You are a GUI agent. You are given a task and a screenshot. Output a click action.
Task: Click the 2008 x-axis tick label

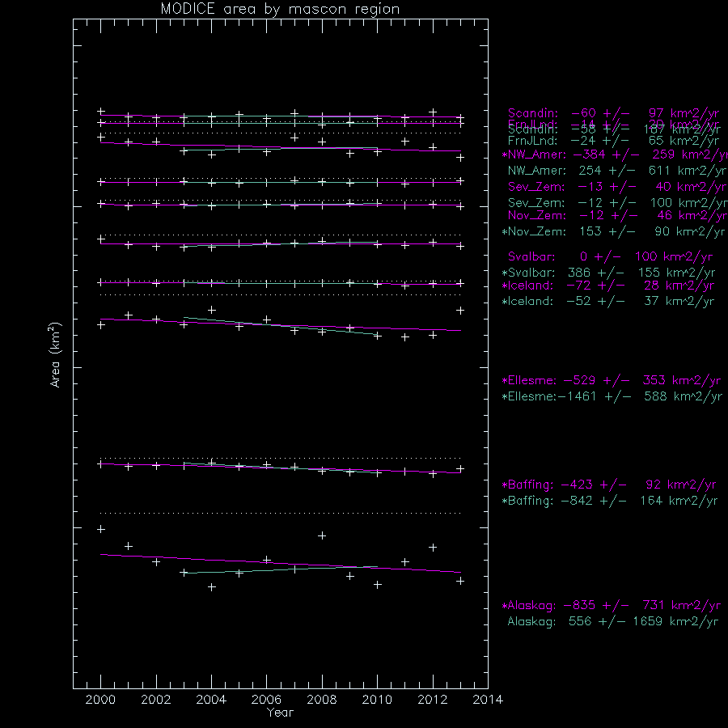tap(321, 700)
